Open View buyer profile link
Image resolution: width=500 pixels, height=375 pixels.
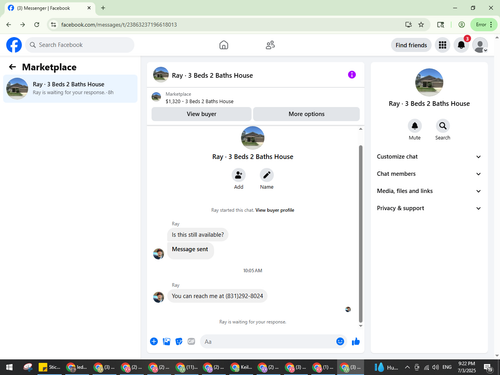pos(275,210)
